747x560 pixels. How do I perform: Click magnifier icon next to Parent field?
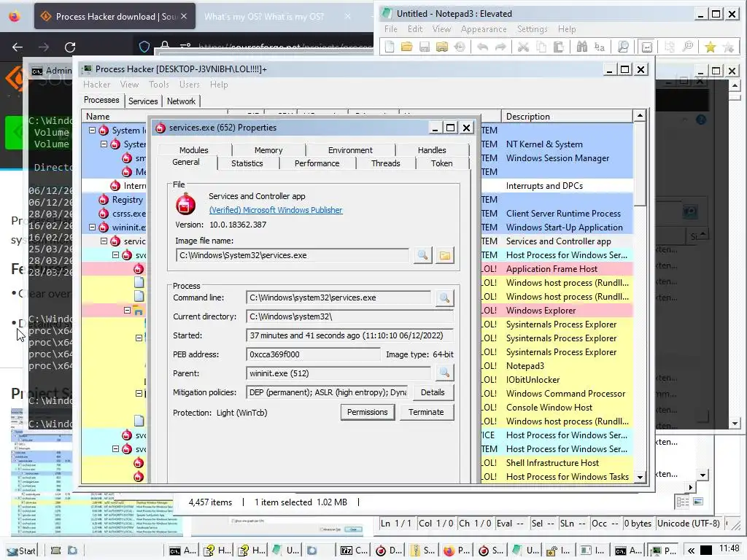pos(444,373)
